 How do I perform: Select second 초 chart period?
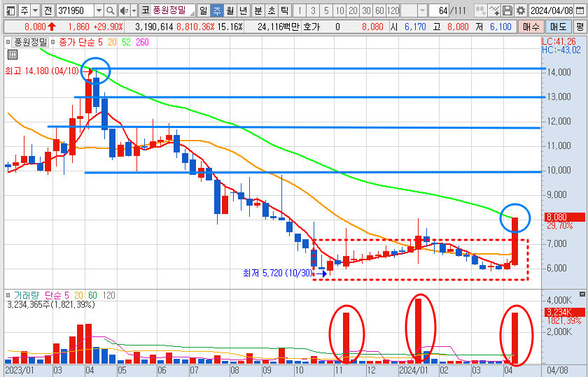272,10
